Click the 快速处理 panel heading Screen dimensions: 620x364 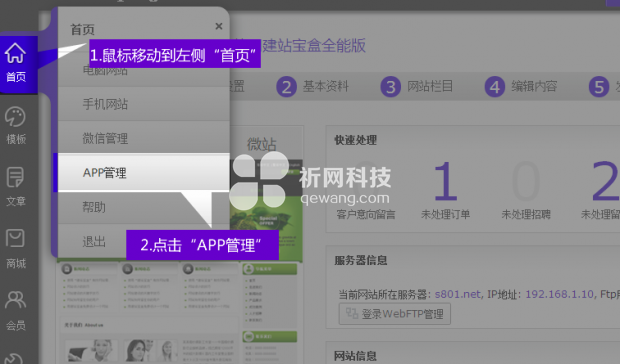click(x=355, y=140)
